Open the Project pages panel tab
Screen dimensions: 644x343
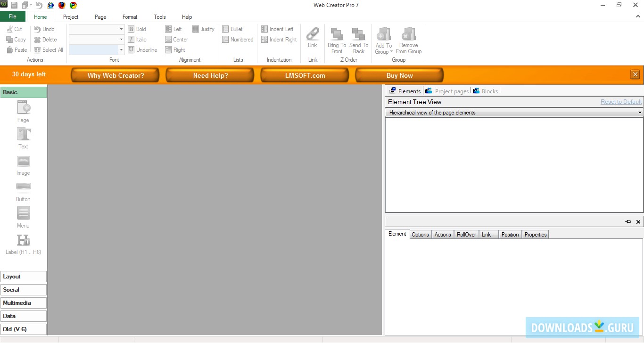click(x=447, y=91)
